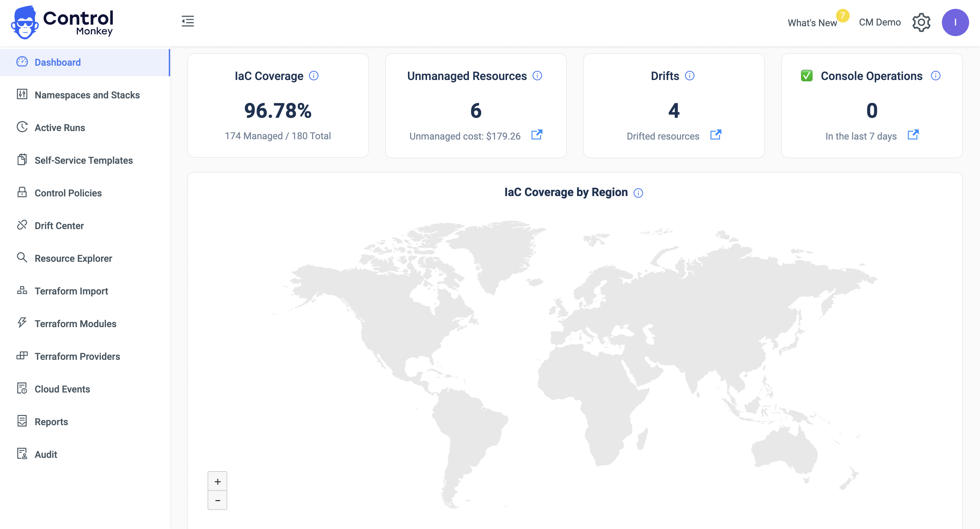Screen dimensions: 980x529
Task: Click the Terraform Modules lightning icon
Action: tap(22, 323)
